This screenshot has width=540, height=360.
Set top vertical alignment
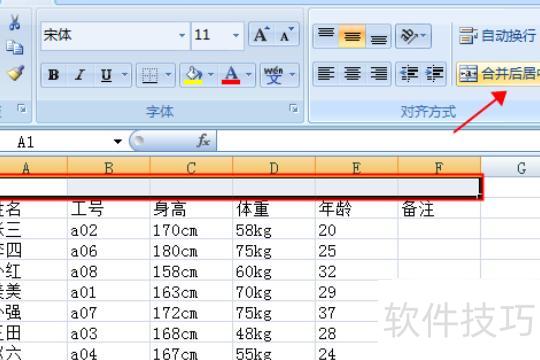click(x=326, y=35)
